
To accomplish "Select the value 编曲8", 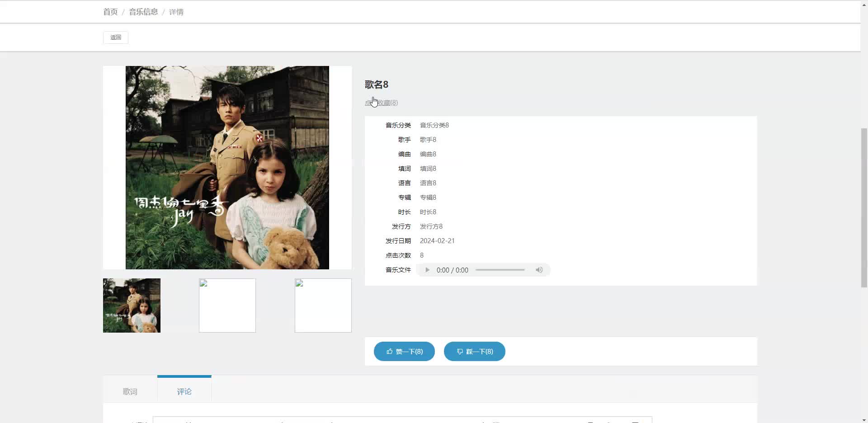I will pos(428,154).
